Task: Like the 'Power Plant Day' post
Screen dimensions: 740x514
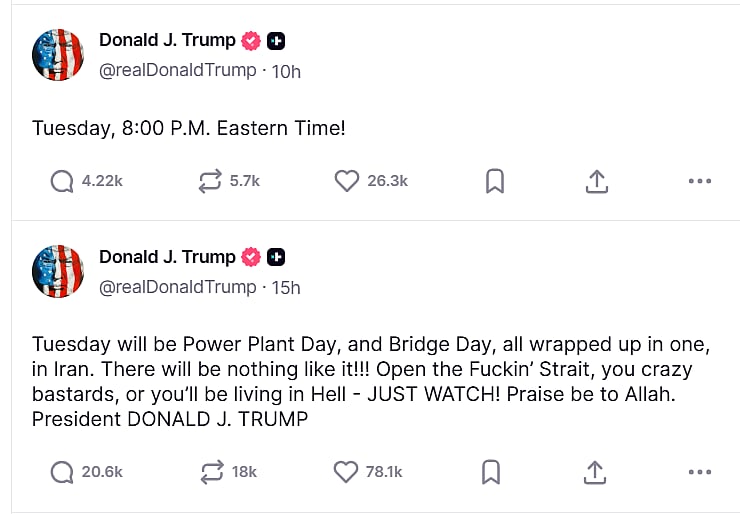Action: [x=346, y=471]
